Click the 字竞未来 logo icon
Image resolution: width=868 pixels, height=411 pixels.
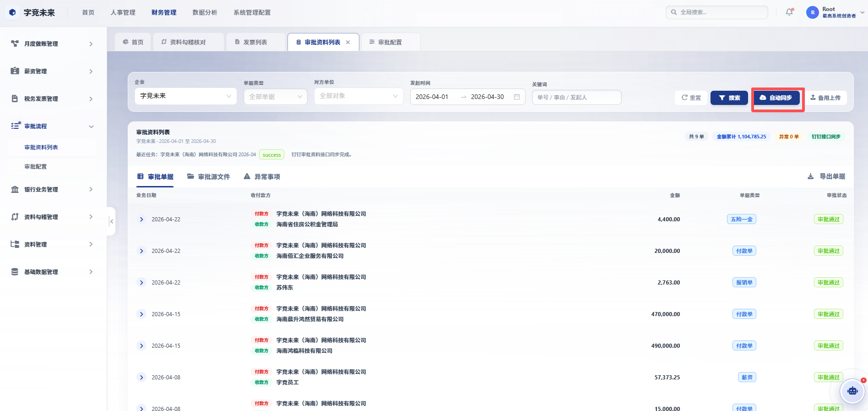pos(12,12)
